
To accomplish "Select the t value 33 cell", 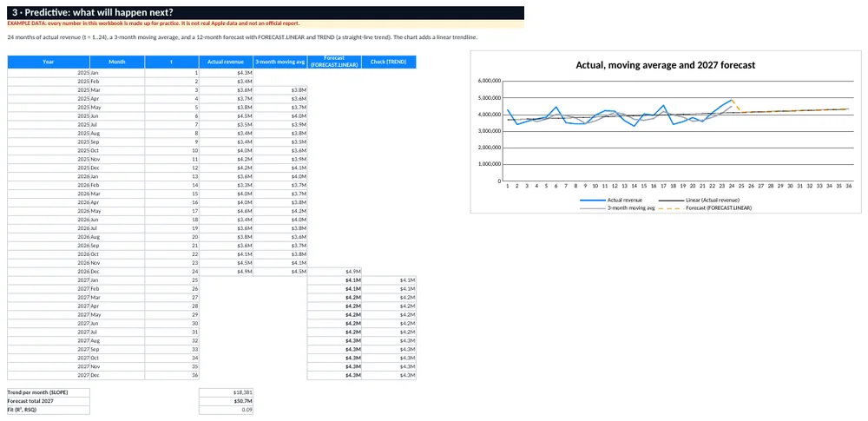I will (172, 349).
